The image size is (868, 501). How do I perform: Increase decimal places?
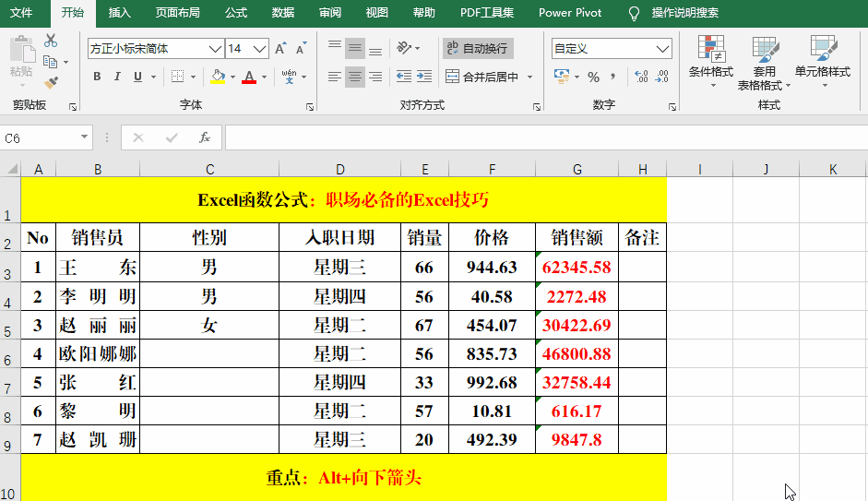pos(641,77)
